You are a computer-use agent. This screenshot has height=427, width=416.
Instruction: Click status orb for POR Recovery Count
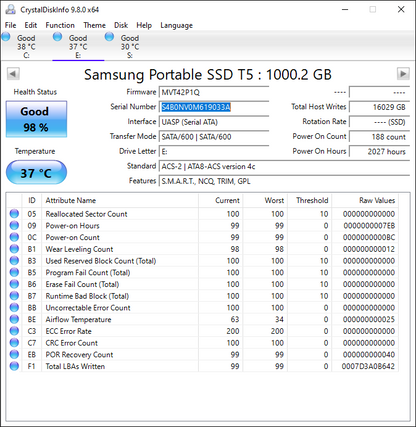(x=14, y=354)
